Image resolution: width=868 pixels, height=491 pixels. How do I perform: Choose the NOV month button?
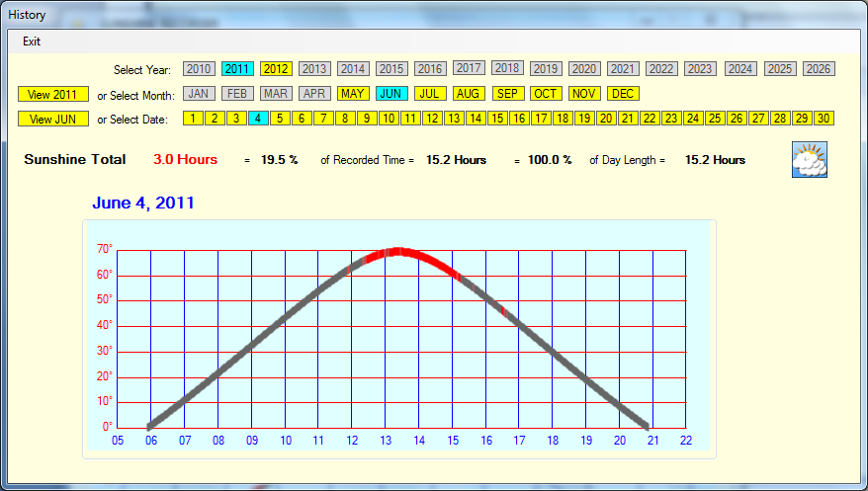584,94
